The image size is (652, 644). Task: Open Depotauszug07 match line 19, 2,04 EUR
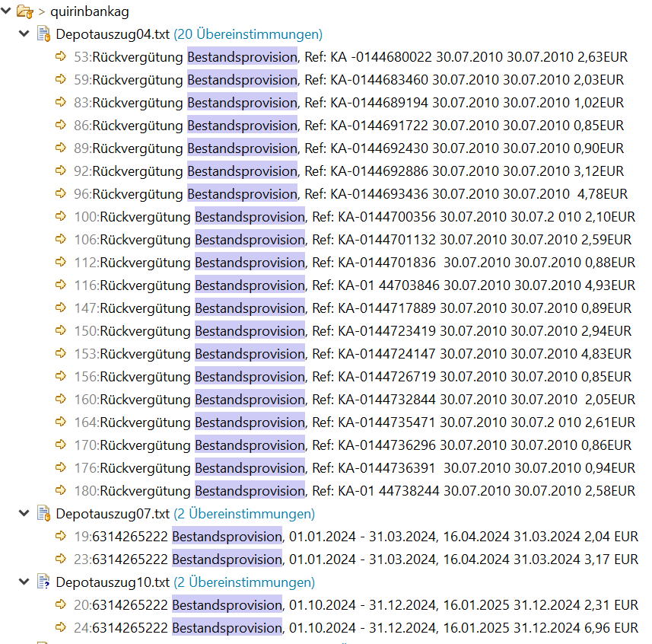pos(356,537)
